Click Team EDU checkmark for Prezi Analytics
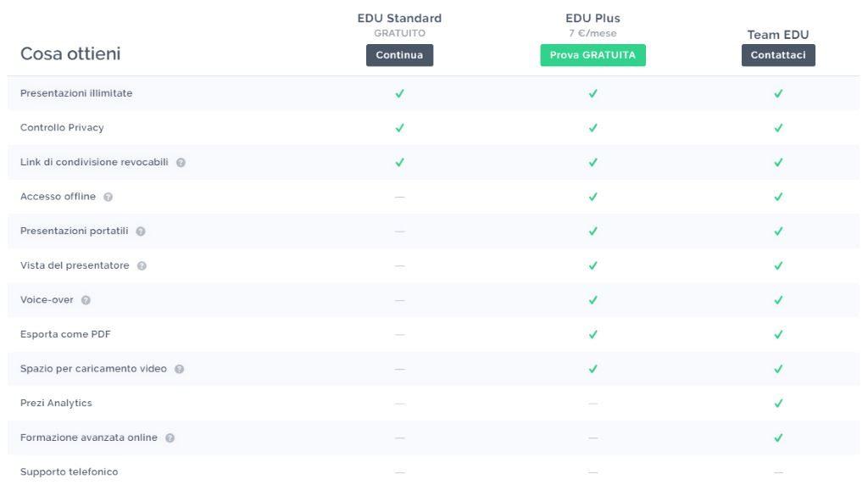 (x=778, y=404)
